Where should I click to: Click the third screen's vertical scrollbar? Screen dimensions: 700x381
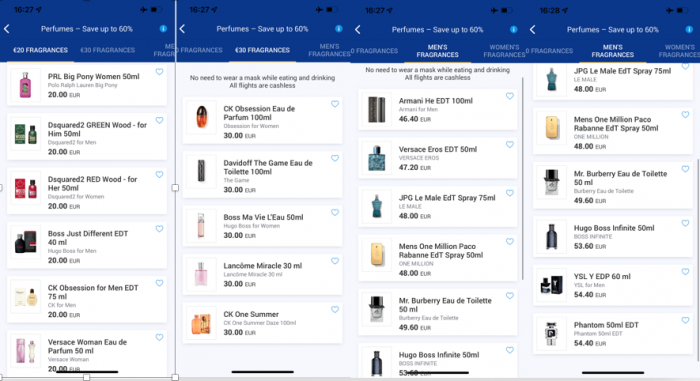[523, 179]
